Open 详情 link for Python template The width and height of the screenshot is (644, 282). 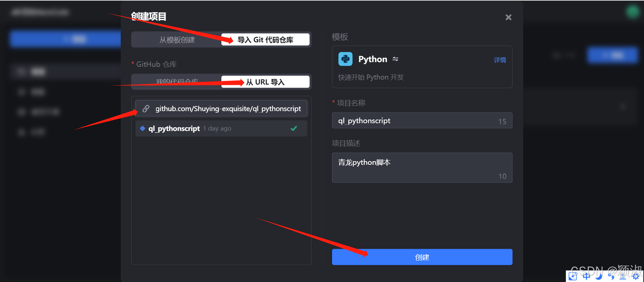500,60
